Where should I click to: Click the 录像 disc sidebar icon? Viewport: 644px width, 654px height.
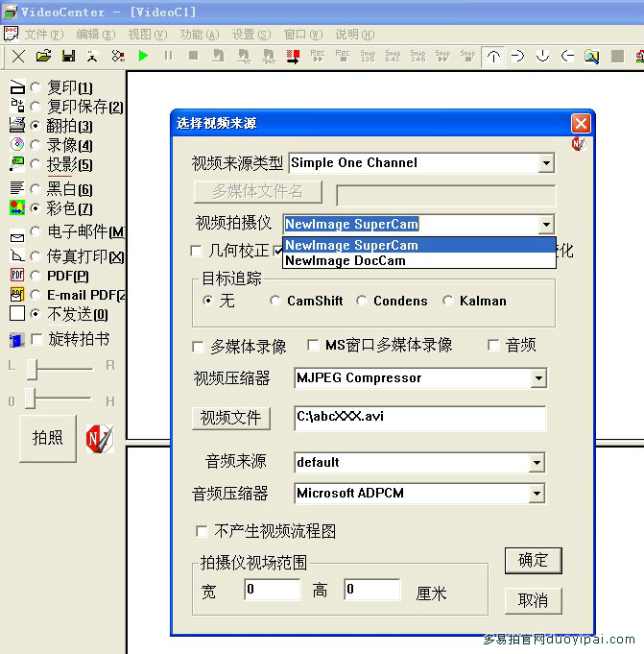pos(17,144)
